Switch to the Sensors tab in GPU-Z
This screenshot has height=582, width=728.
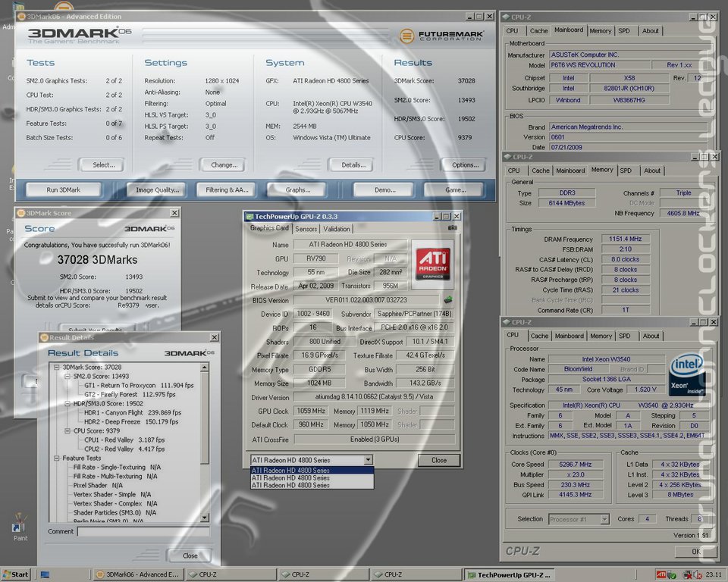click(306, 229)
